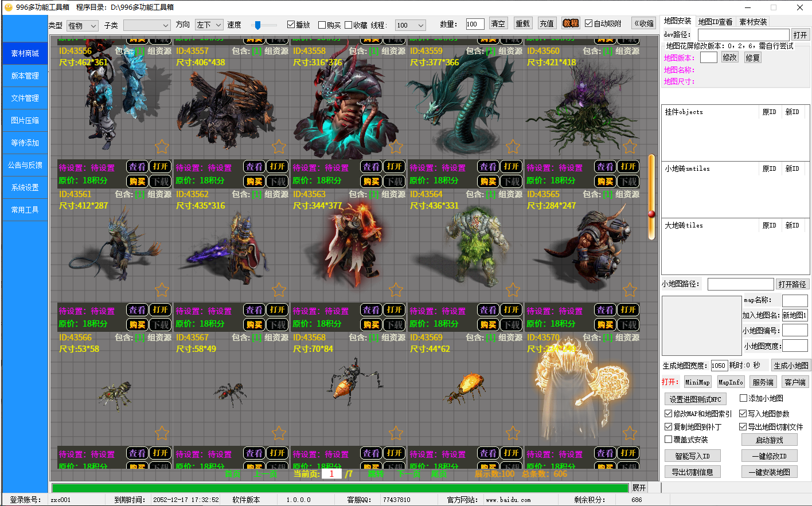Open 系统设置 in the sidebar
Viewport: 812px width, 506px height.
25,187
